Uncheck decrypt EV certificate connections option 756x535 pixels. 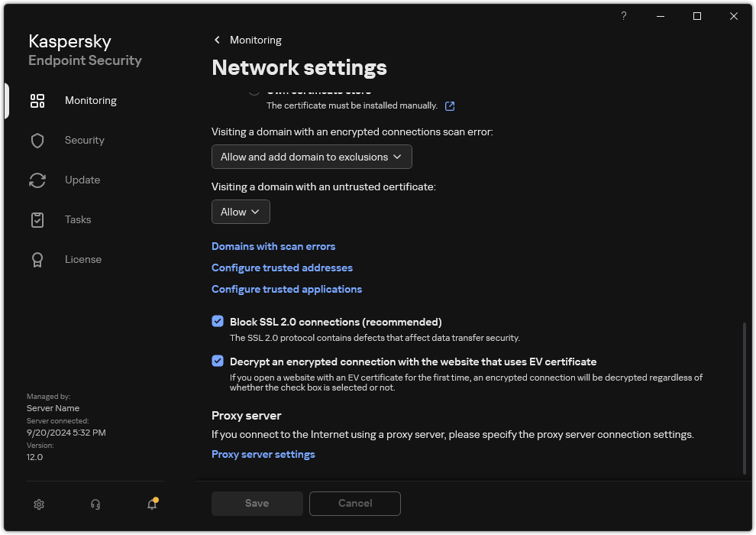coord(218,361)
